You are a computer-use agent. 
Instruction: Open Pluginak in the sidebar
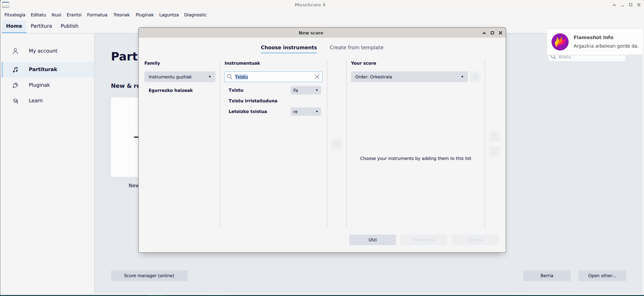(48, 85)
